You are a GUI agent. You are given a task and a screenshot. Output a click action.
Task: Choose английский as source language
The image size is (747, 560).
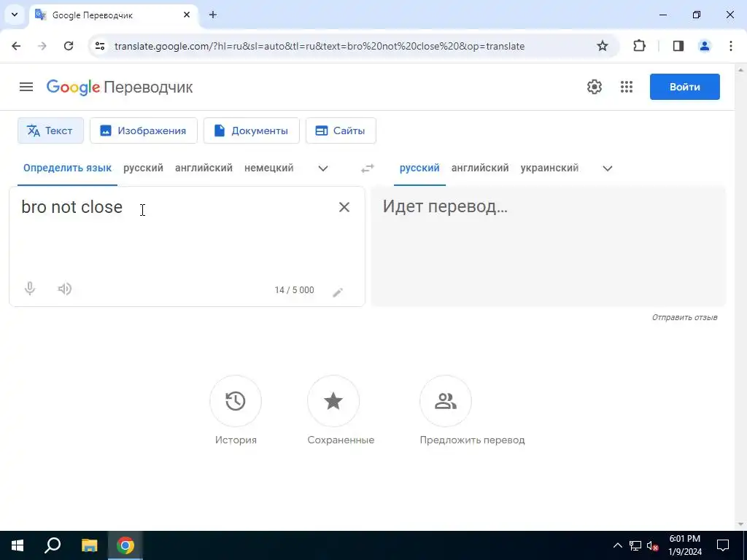point(204,168)
